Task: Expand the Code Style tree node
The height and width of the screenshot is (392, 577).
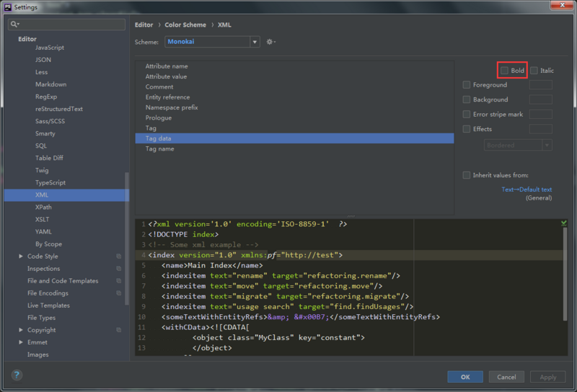Action: coord(21,257)
